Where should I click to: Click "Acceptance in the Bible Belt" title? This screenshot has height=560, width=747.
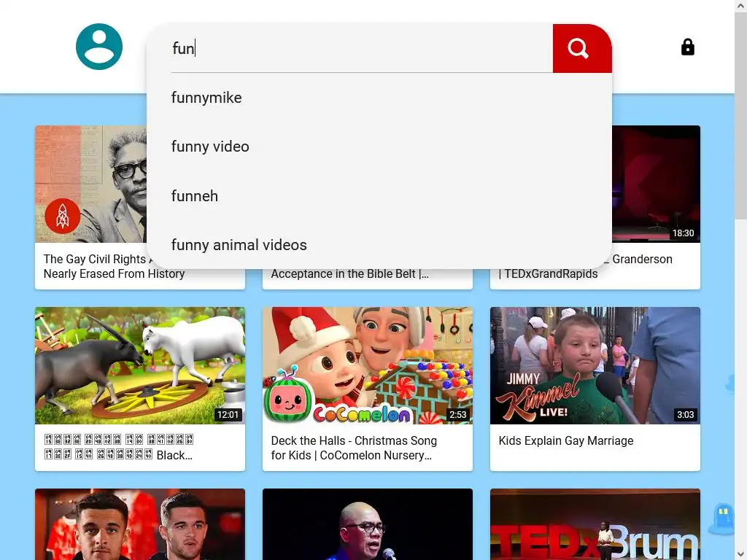point(349,274)
